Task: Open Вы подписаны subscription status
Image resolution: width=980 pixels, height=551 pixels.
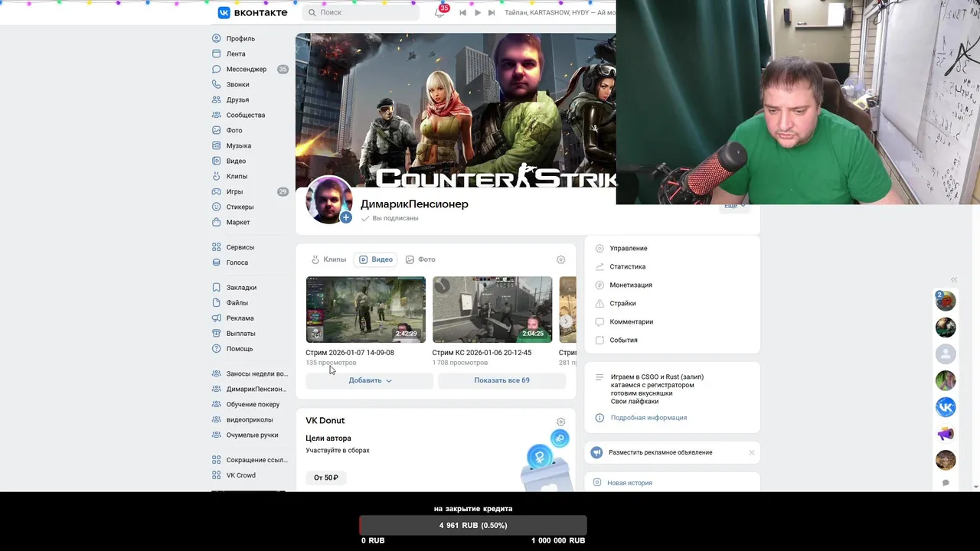Action: (390, 218)
